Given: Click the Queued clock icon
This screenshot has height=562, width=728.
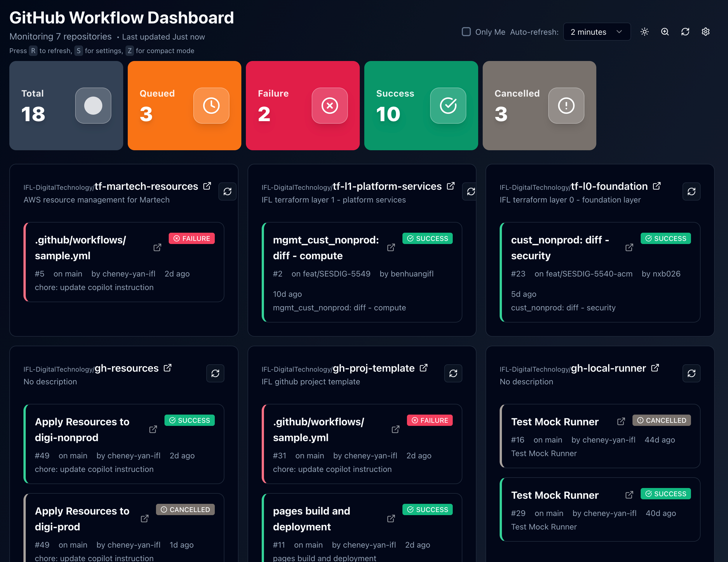Looking at the screenshot, I should pos(211,106).
